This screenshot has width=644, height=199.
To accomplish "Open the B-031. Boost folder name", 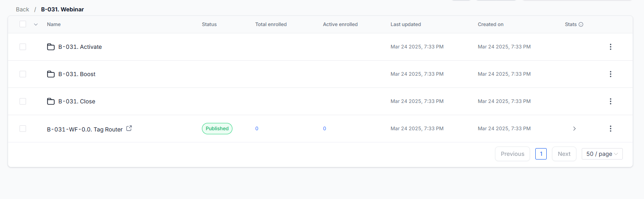I will tap(77, 74).
